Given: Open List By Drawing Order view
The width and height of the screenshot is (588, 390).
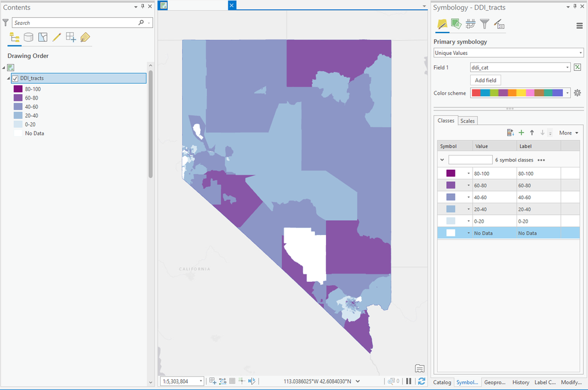Looking at the screenshot, I should [x=15, y=37].
